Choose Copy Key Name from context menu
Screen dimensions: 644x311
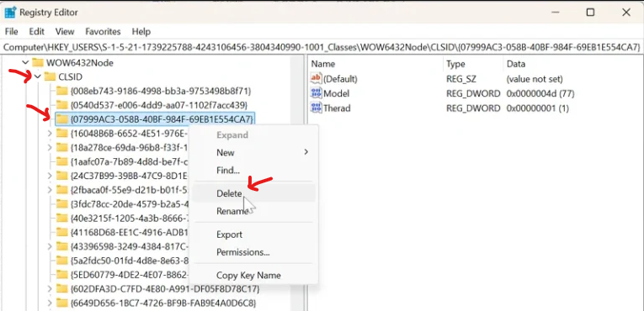[254, 276]
